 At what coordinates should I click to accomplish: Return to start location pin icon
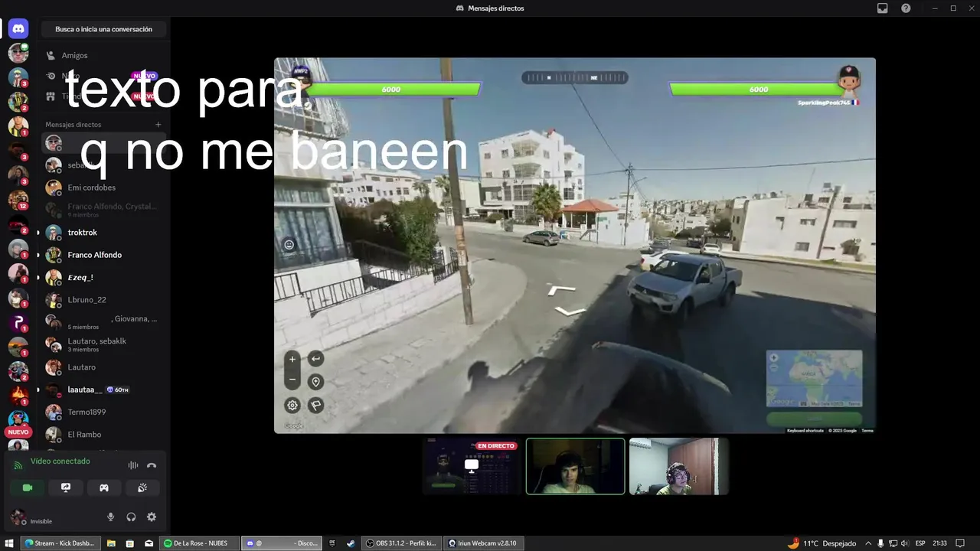[x=315, y=382]
